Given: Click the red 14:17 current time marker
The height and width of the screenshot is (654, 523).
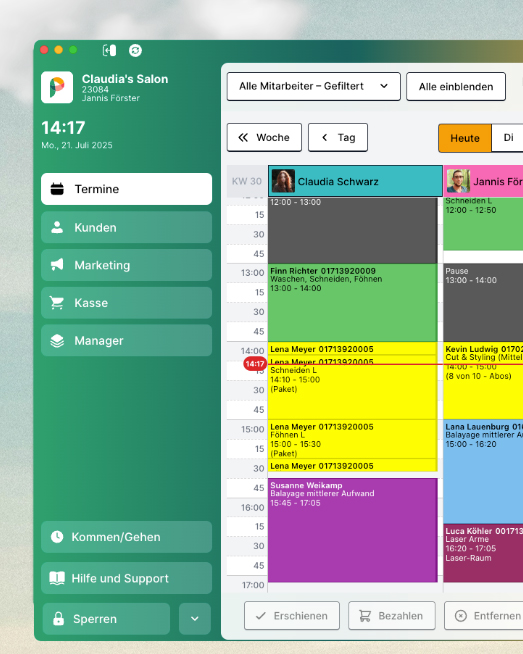Looking at the screenshot, I should [x=255, y=364].
